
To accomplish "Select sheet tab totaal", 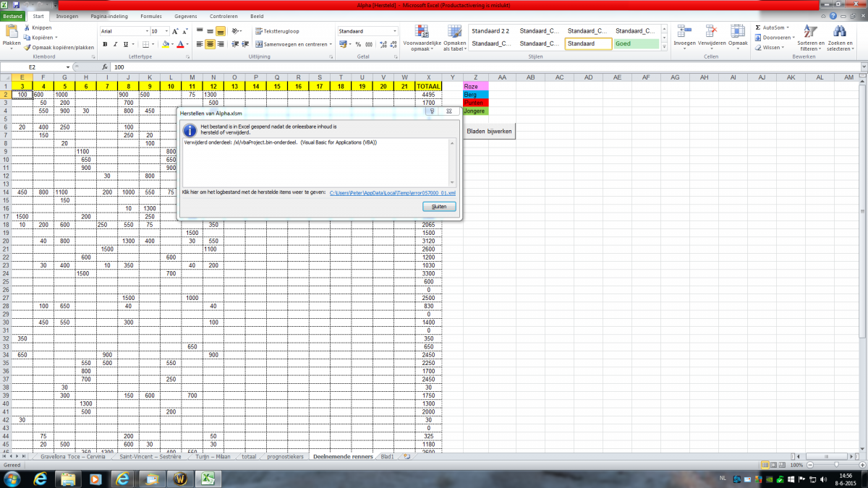I will tap(249, 457).
